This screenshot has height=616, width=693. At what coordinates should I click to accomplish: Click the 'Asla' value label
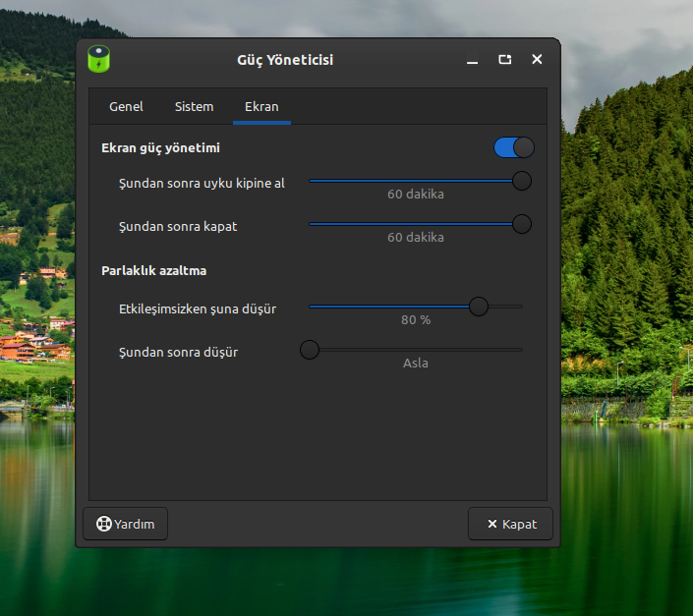415,363
